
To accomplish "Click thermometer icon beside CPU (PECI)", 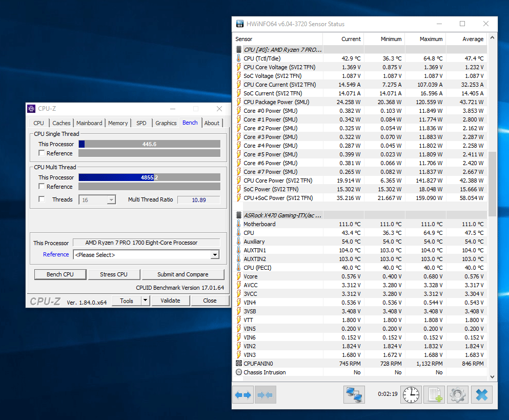I will point(238,267).
